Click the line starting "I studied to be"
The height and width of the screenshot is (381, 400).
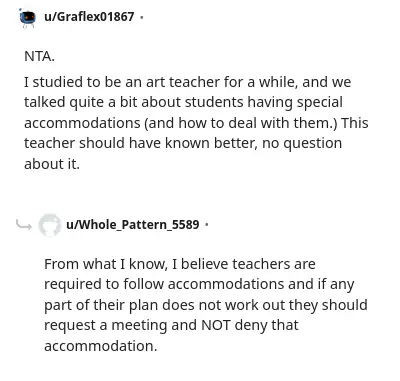click(187, 82)
